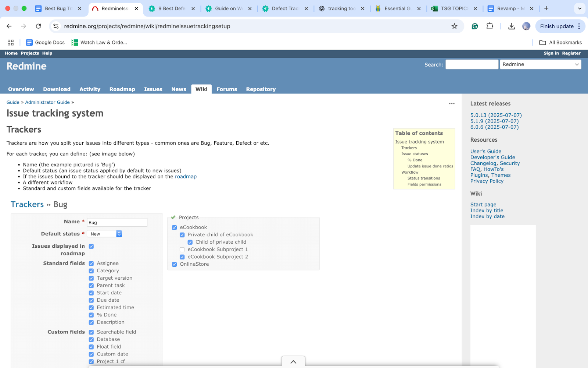Click the Name field containing Bug
Viewport: 588px width, 368px height.
point(117,222)
